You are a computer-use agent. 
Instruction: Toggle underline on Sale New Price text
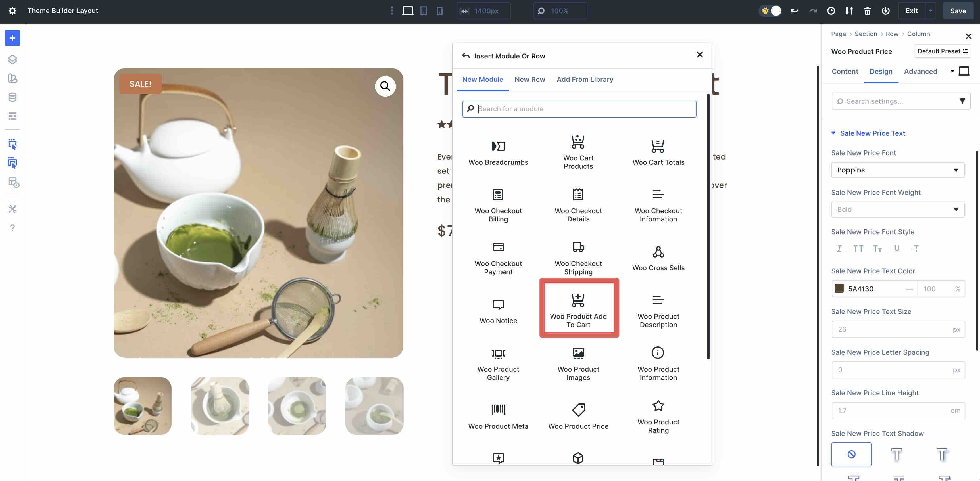coord(897,249)
